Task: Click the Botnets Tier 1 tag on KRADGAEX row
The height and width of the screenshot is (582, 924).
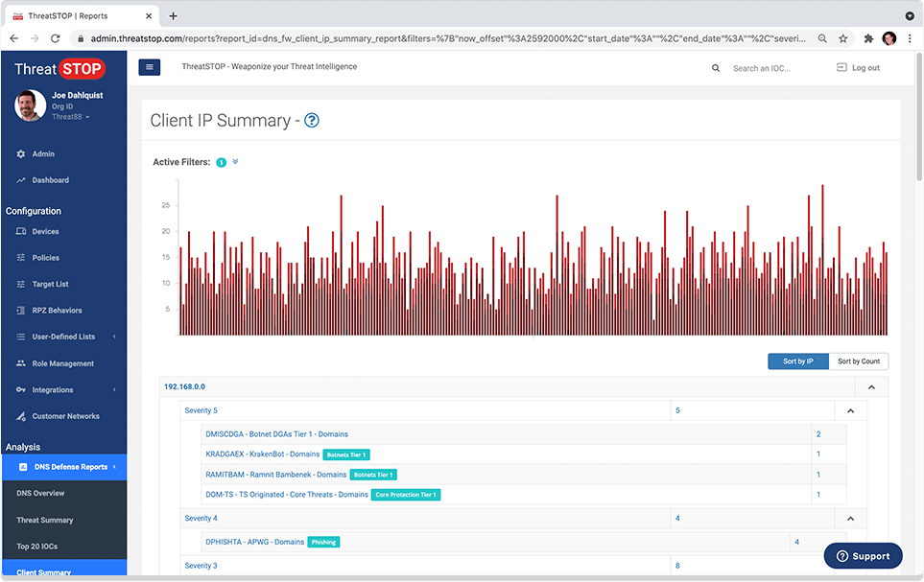Action: coord(346,454)
